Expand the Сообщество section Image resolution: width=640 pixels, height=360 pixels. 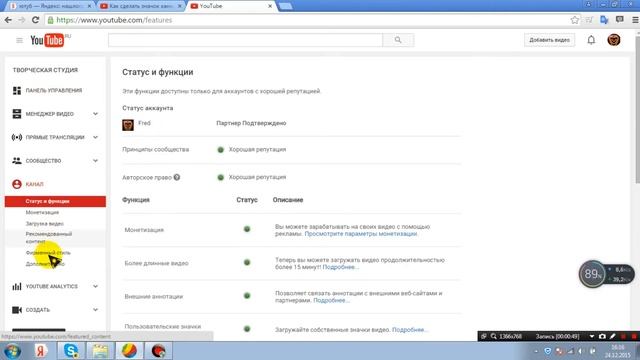point(95,161)
